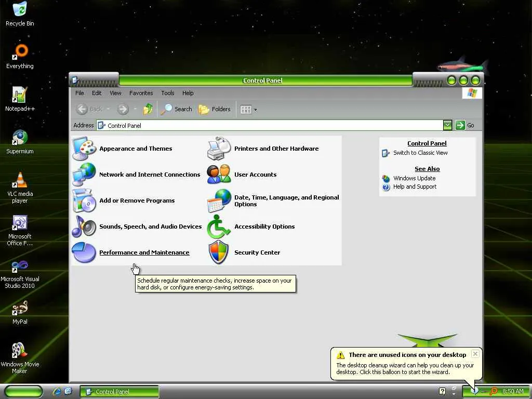The width and height of the screenshot is (532, 399).
Task: Click the Windows flag logo in window
Action: [472, 93]
